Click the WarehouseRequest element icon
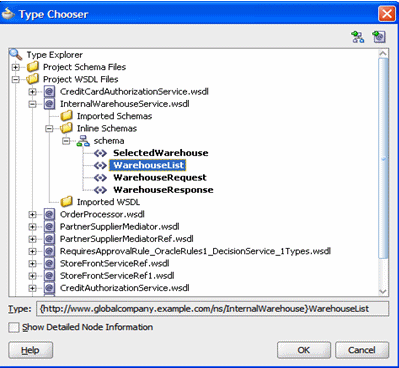The width and height of the screenshot is (399, 368). tap(100, 178)
